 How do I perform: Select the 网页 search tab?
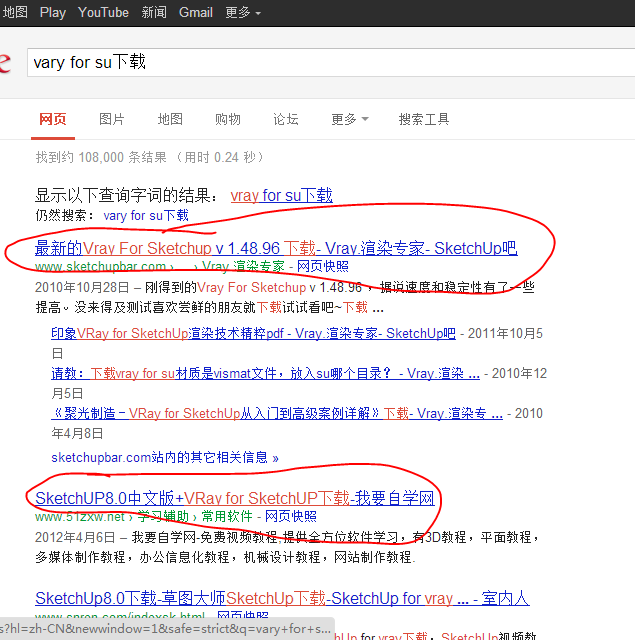pyautogui.click(x=53, y=119)
